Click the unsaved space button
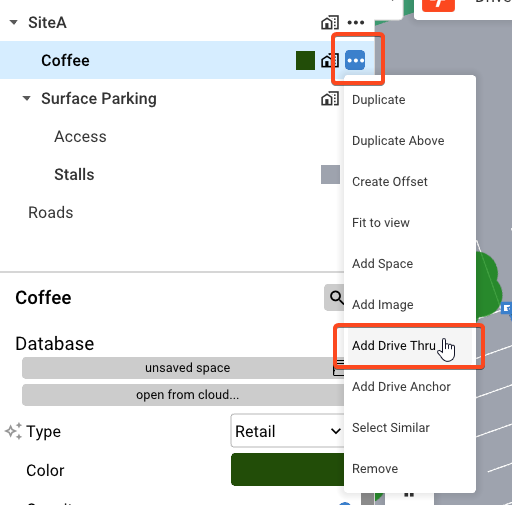 (x=183, y=368)
